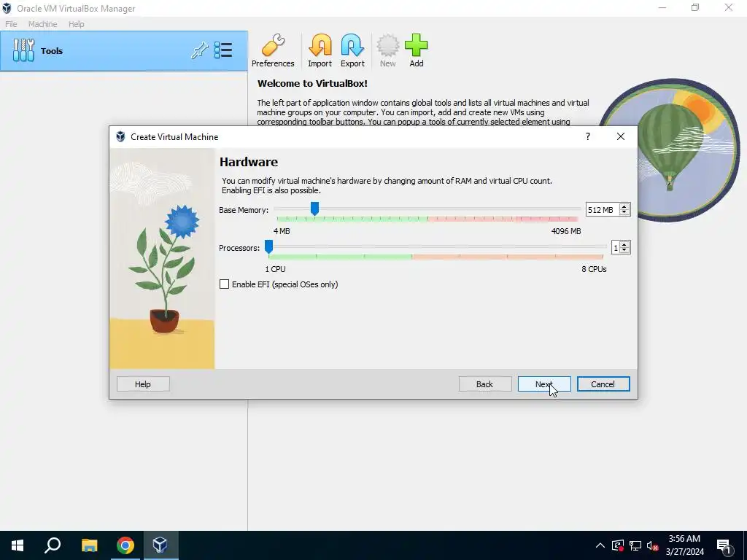Open Windows Start menu
Viewport: 747px width, 560px height.
coord(18,545)
